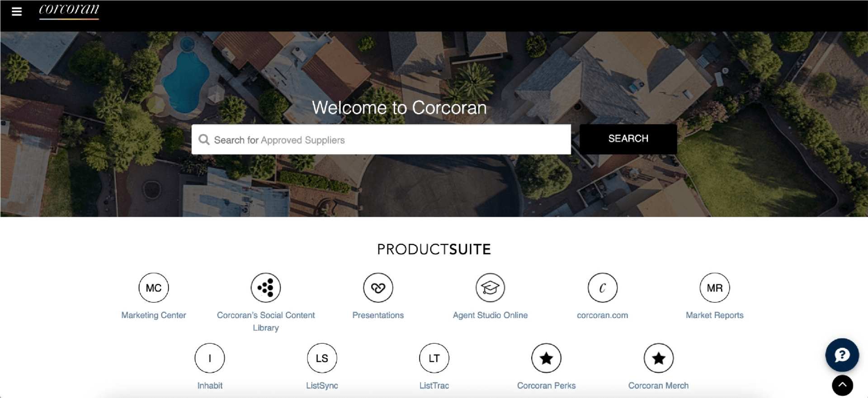Click the Presentations heart-loop icon
Screen dimensions: 868x398
click(378, 288)
